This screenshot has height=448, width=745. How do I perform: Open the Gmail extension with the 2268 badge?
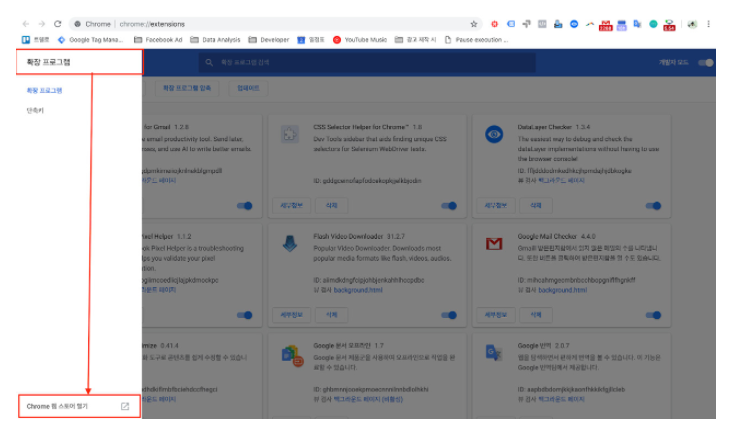pyautogui.click(x=605, y=25)
